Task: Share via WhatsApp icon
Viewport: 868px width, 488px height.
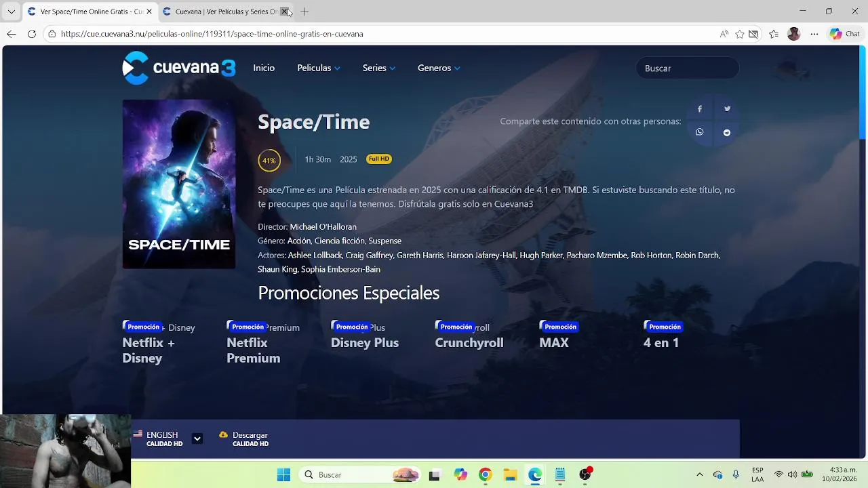Action: point(699,132)
